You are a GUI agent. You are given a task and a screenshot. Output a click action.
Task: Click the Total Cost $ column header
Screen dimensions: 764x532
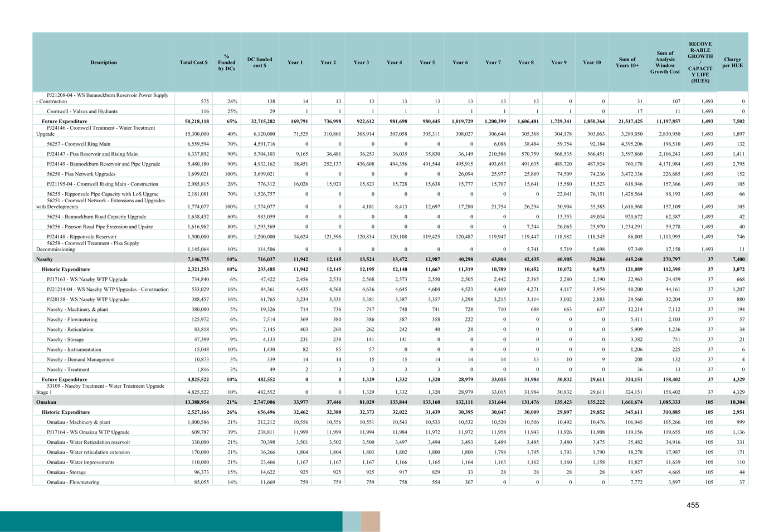click(193, 62)
